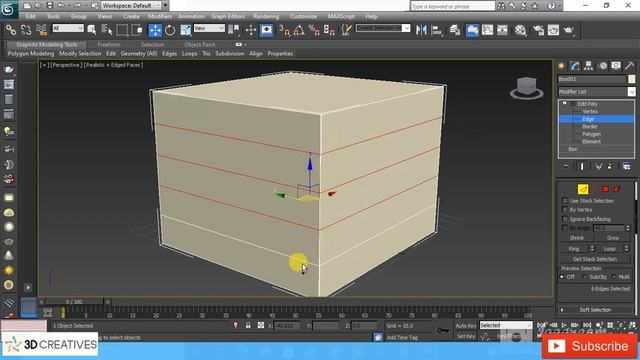Image resolution: width=640 pixels, height=360 pixels.
Task: Open the Customize menu
Action: (303, 16)
